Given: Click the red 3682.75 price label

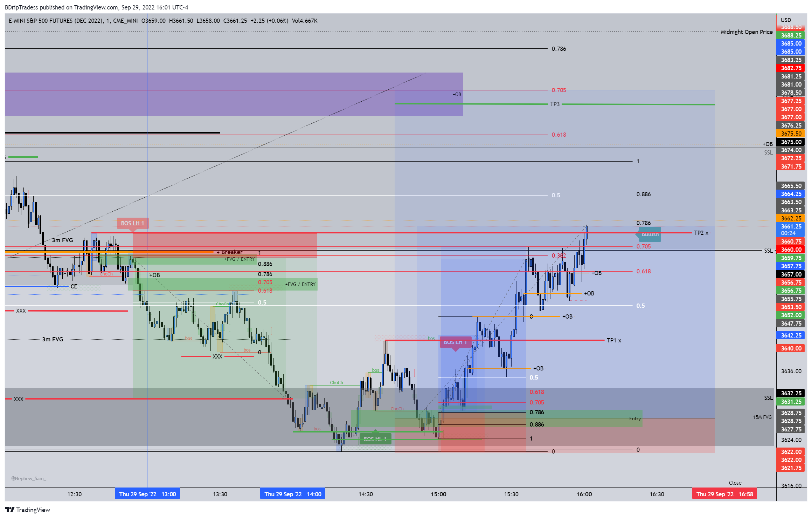Looking at the screenshot, I should pyautogui.click(x=791, y=68).
